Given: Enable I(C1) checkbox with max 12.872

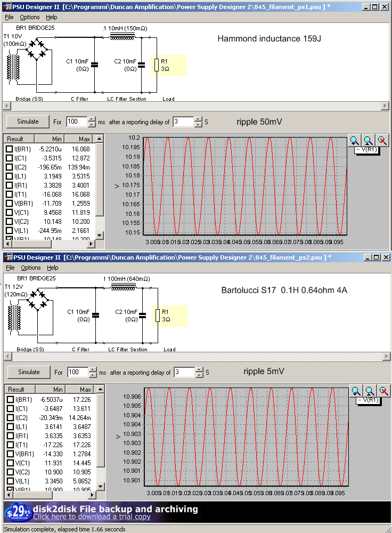Looking at the screenshot, I should click(9, 158).
